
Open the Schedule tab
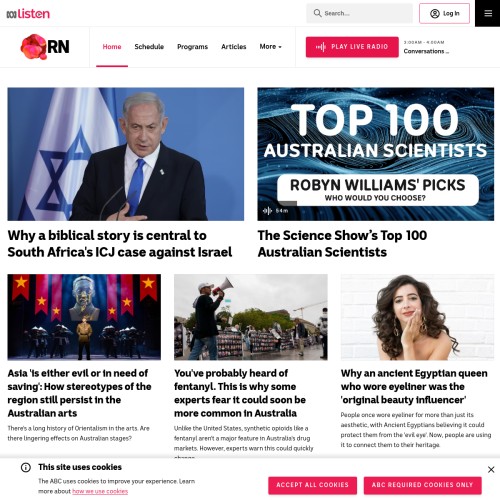click(x=149, y=47)
